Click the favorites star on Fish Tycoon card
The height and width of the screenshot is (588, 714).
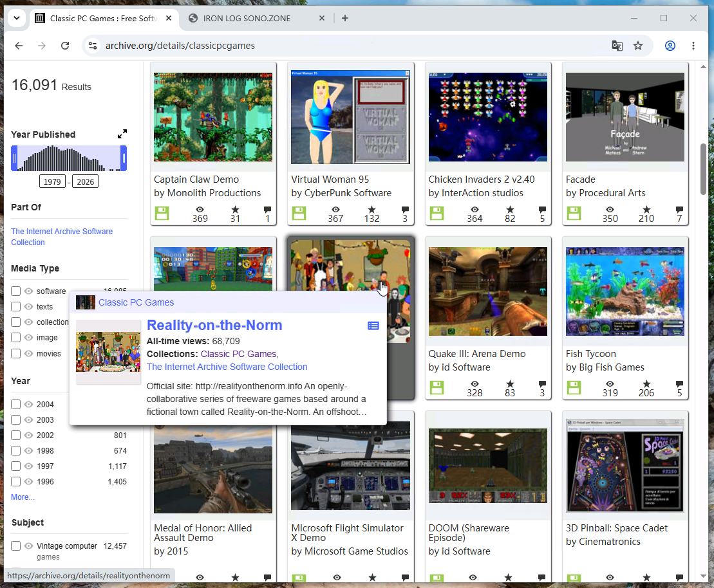pos(646,384)
